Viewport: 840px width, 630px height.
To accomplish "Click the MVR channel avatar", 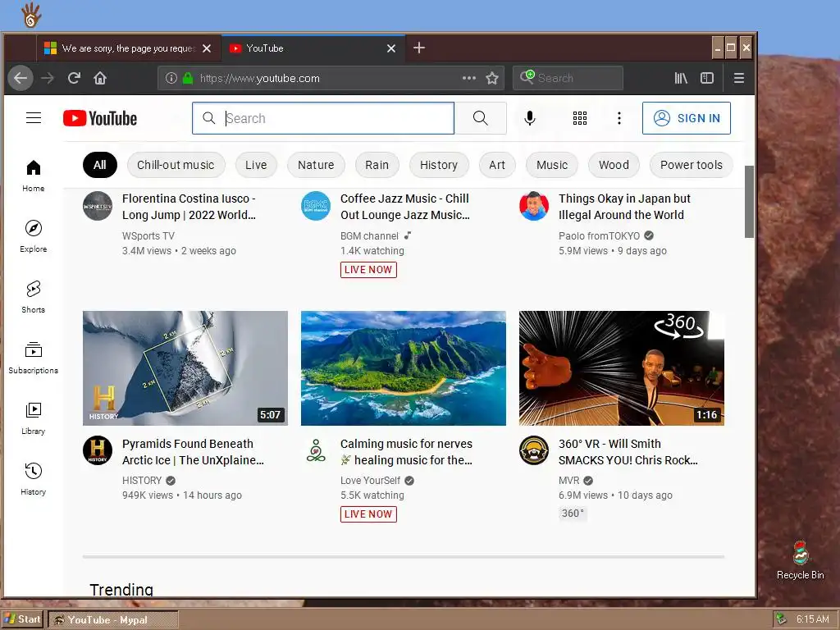I will 534,450.
